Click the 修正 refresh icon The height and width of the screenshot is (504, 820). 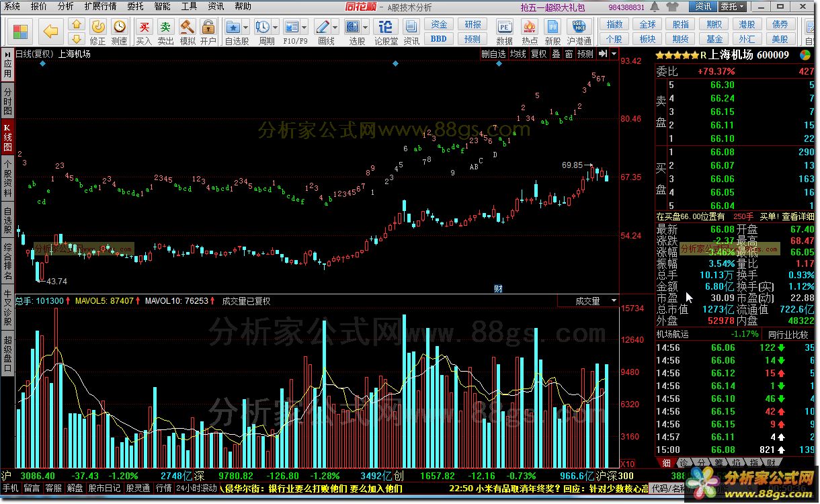click(97, 27)
